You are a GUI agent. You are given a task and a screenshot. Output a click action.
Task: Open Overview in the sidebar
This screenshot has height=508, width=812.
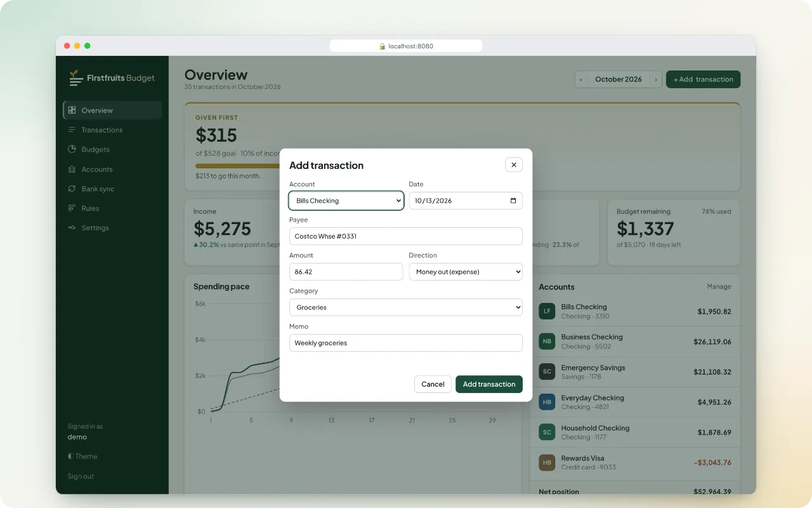pos(112,110)
